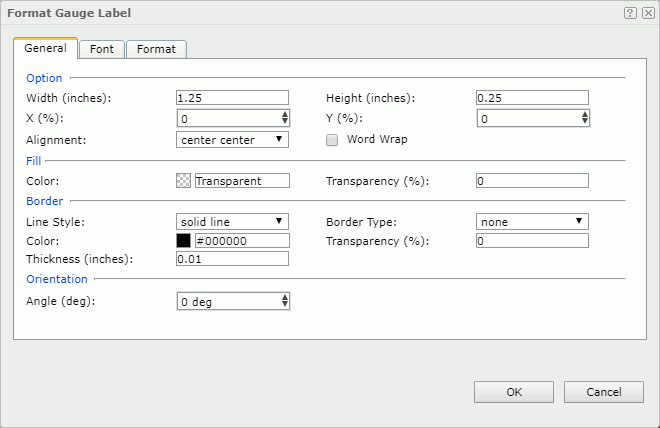Viewport: 660px width, 428px height.
Task: Click the transparent Fill color swatch
Action: click(x=183, y=181)
